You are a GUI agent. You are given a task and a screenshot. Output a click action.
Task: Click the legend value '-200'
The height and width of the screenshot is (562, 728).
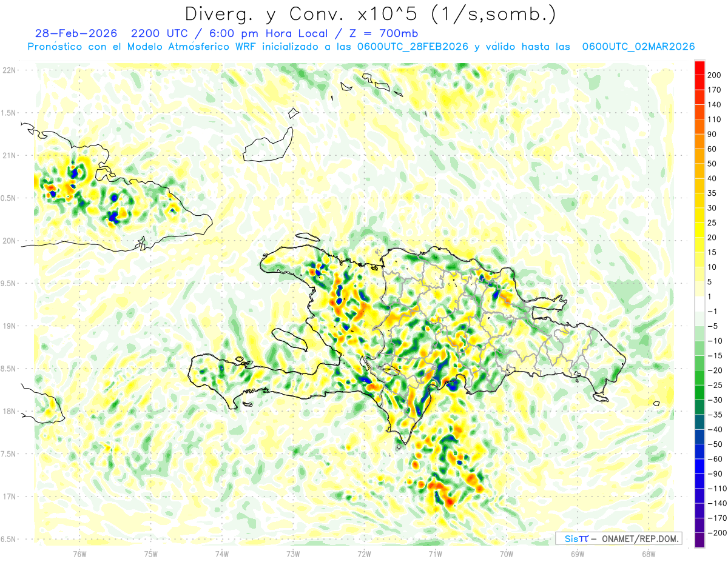pyautogui.click(x=717, y=533)
